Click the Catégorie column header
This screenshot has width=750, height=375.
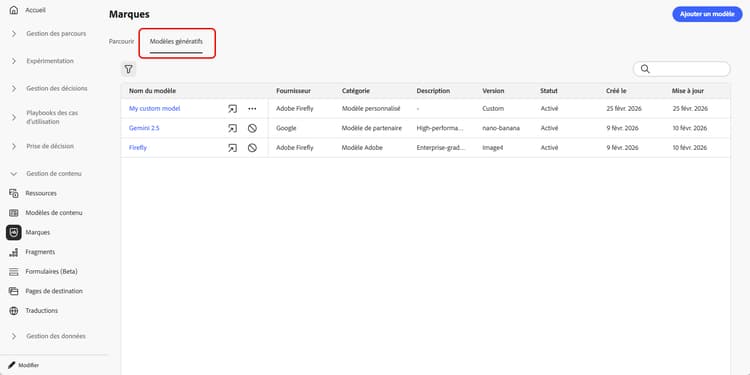point(356,91)
